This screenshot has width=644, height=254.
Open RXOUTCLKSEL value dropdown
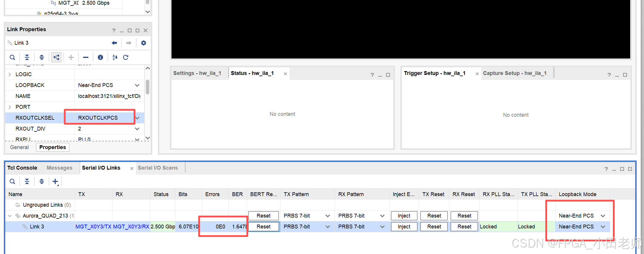137,118
